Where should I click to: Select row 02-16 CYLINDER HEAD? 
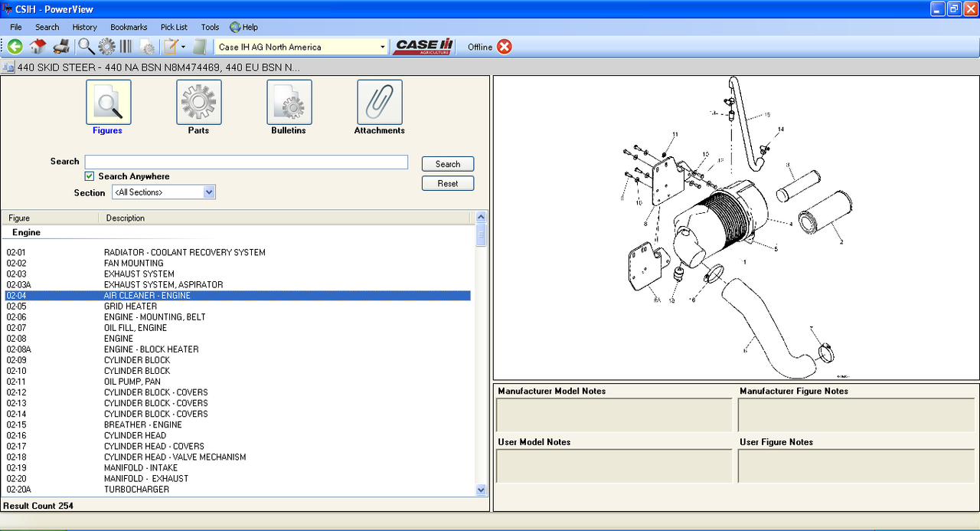237,435
